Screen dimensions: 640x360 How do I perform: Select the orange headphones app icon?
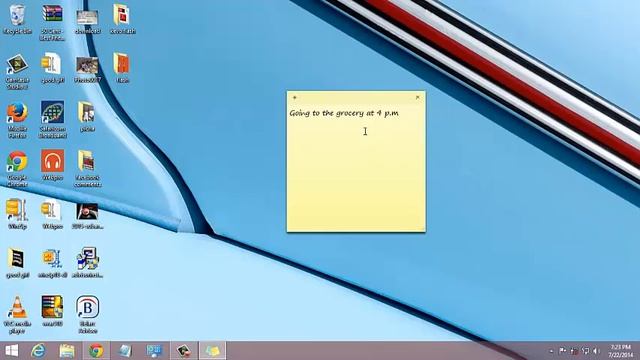coord(52,165)
